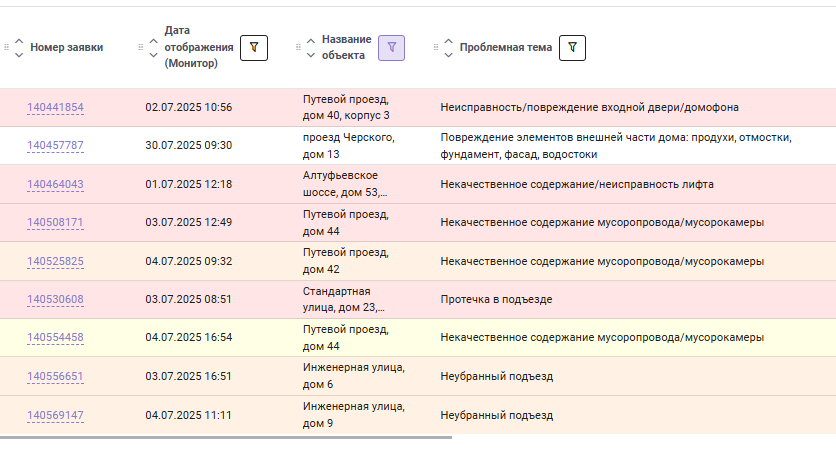This screenshot has width=836, height=449.
Task: Open request number 140508171
Action: click(55, 222)
